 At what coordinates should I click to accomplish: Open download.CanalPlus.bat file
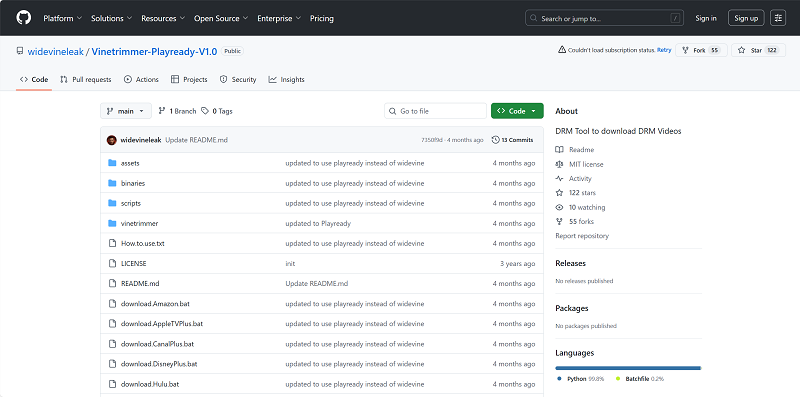[x=157, y=344]
